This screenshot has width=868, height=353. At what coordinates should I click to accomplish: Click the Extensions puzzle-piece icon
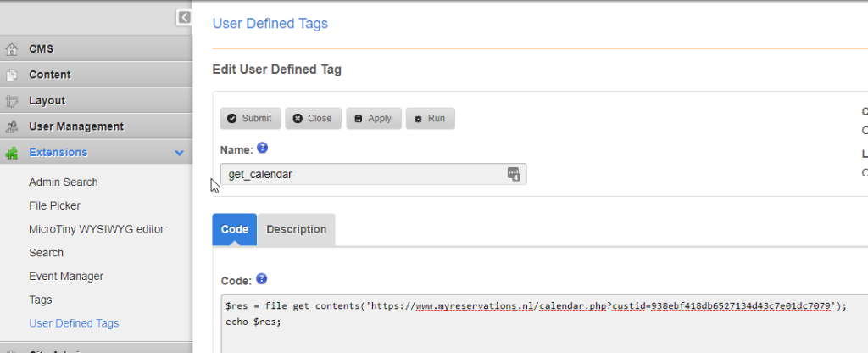click(12, 153)
